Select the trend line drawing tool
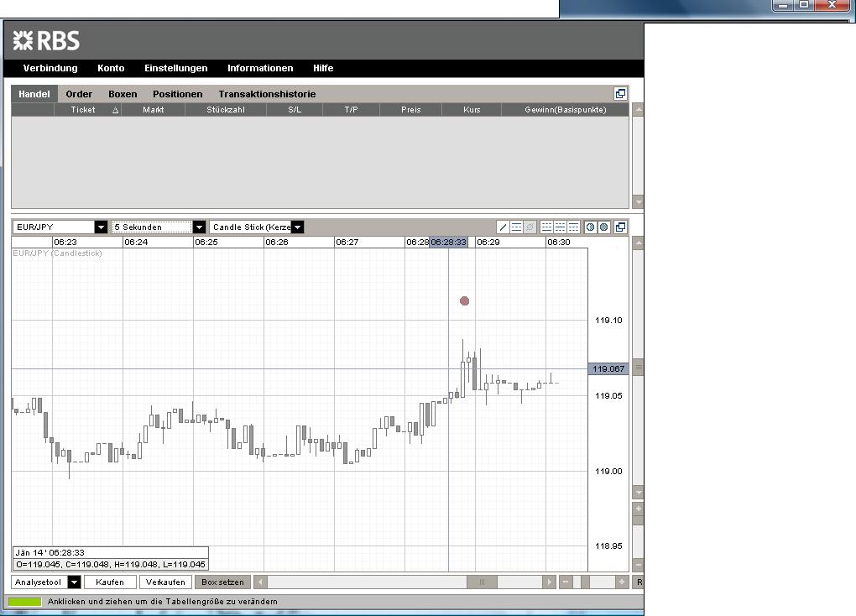 pyautogui.click(x=503, y=227)
